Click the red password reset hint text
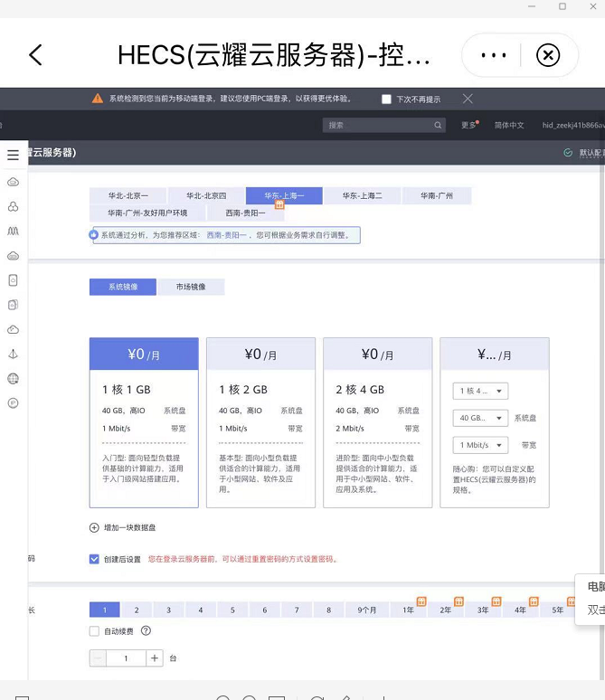The image size is (605, 700). pos(243,559)
